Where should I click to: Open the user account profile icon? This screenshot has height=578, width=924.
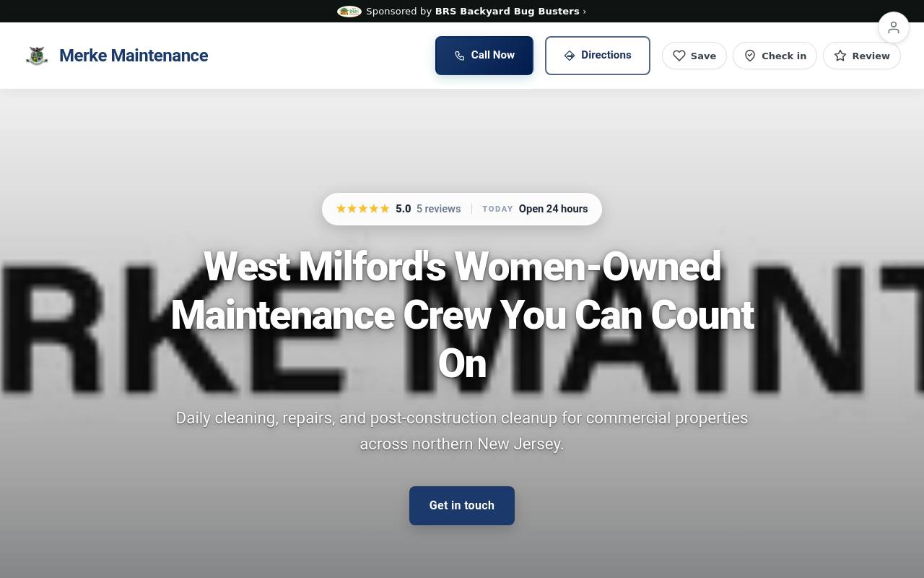pyautogui.click(x=894, y=27)
